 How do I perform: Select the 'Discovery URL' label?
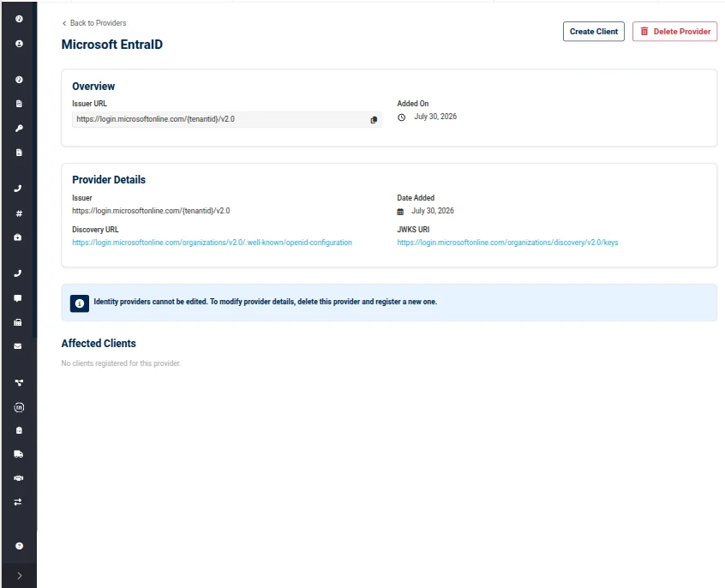pyautogui.click(x=95, y=230)
